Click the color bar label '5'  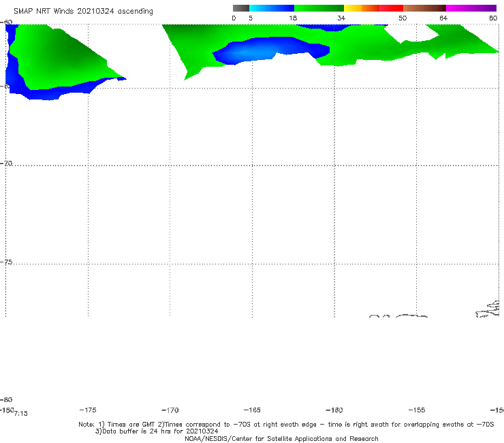tap(251, 18)
